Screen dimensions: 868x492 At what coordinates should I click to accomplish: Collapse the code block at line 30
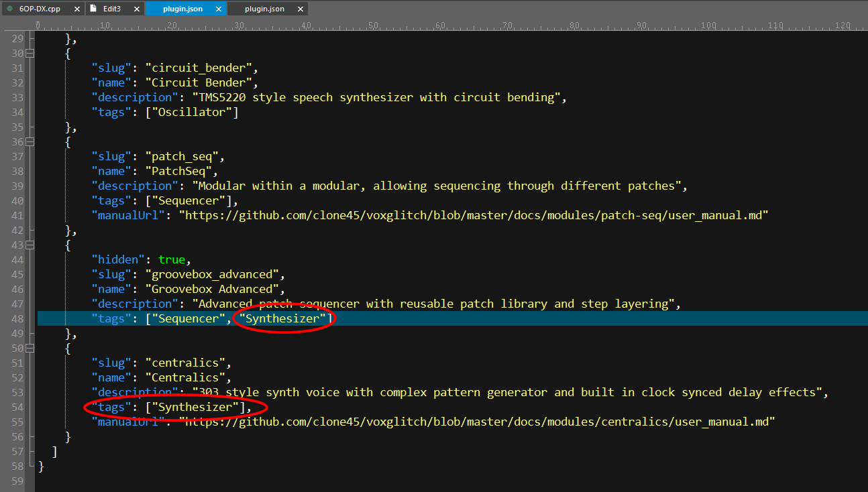click(x=30, y=54)
